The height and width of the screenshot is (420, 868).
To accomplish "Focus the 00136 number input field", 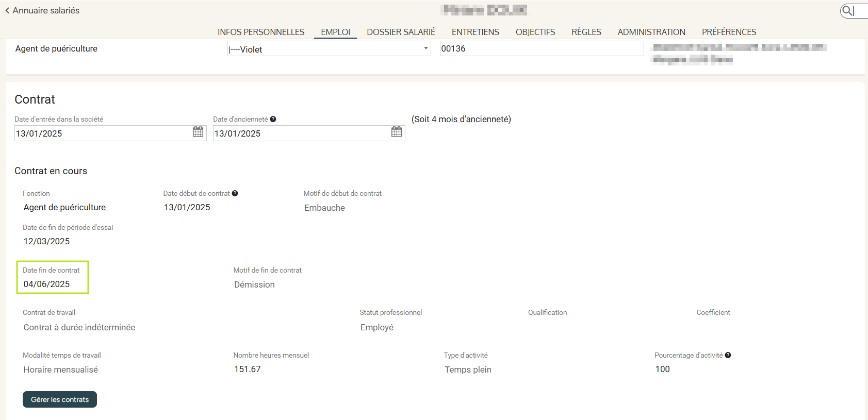I will [541, 48].
